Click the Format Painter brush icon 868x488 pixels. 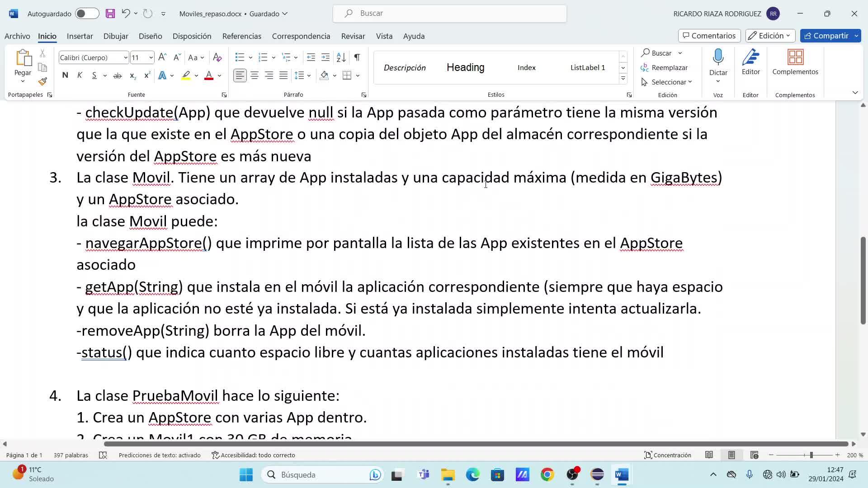click(x=42, y=82)
